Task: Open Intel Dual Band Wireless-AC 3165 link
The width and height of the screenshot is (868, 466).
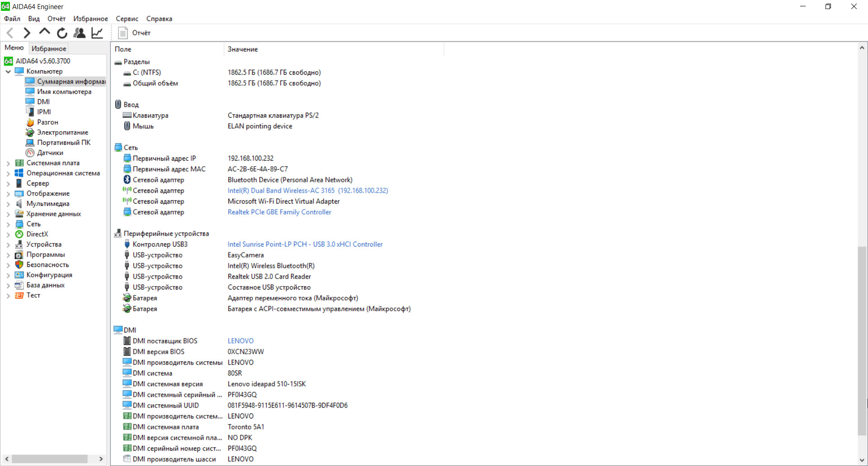Action: pos(307,190)
